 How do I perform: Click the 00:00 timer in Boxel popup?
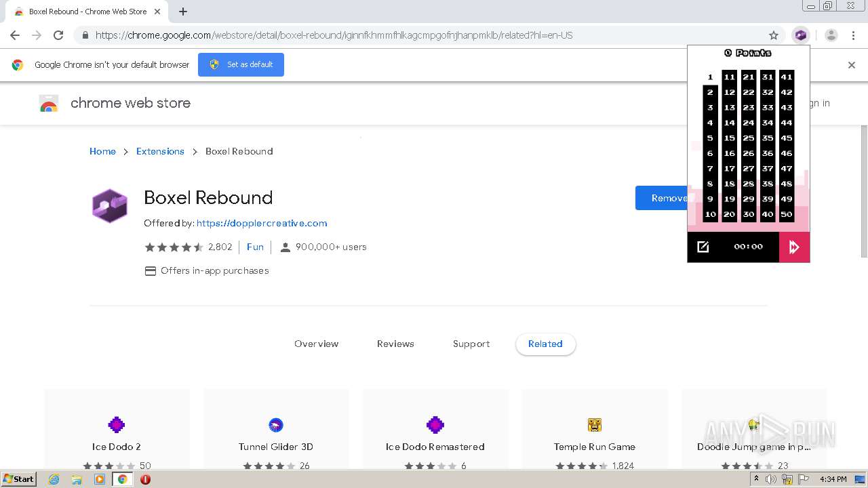[x=748, y=247]
